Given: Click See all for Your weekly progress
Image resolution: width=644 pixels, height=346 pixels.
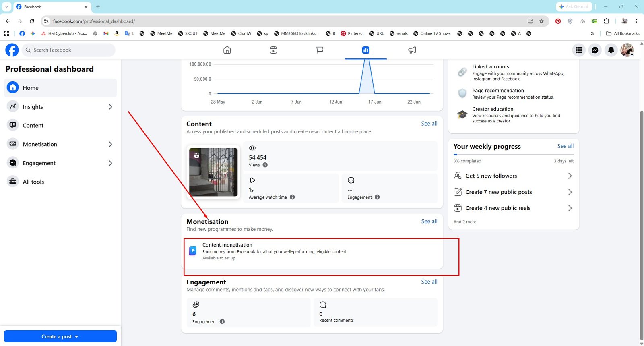Looking at the screenshot, I should (566, 146).
